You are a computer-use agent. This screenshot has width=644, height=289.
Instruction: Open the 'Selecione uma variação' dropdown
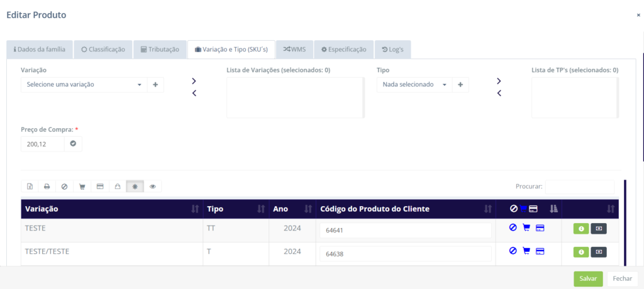click(x=84, y=84)
